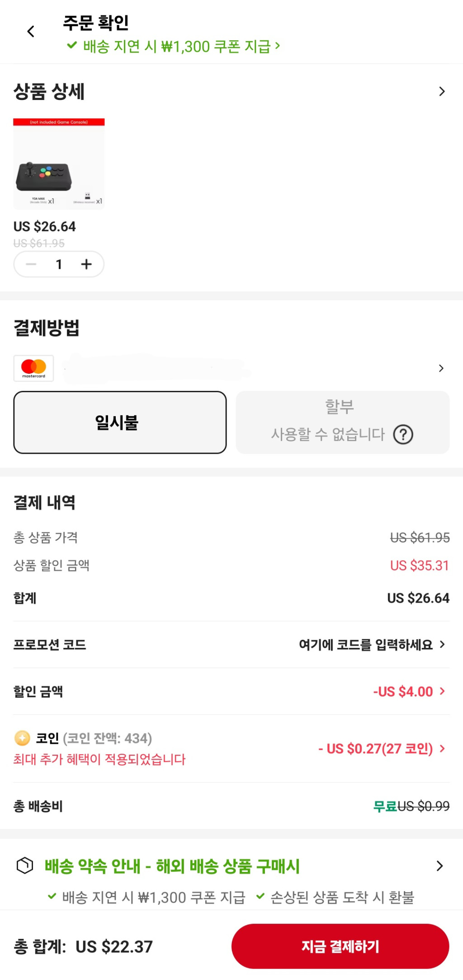Click the plus icon to increase quantity
The height and width of the screenshot is (980, 463).
tap(86, 264)
